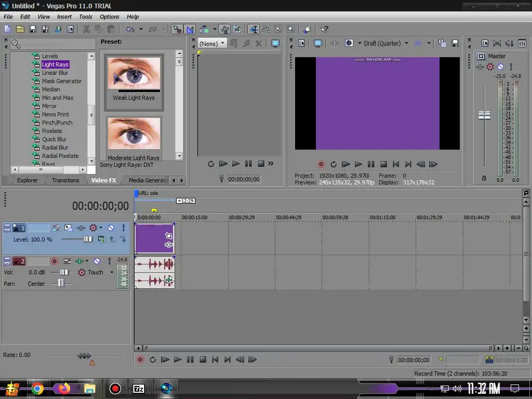
Task: Open the undo history dropdown arrow
Action: click(x=141, y=29)
